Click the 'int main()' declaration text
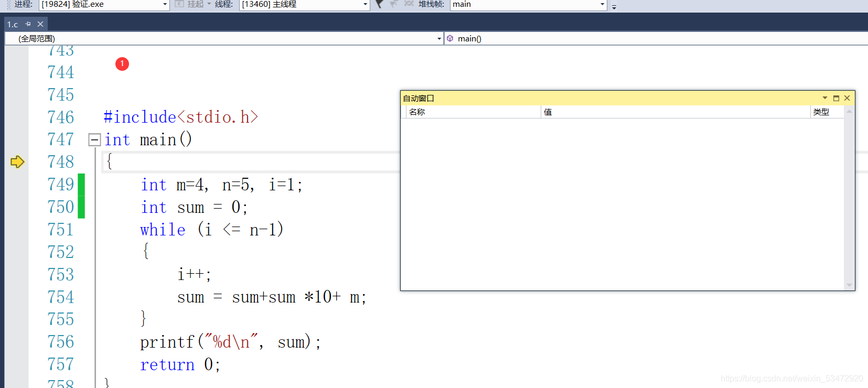Image resolution: width=868 pixels, height=388 pixels. click(x=148, y=139)
